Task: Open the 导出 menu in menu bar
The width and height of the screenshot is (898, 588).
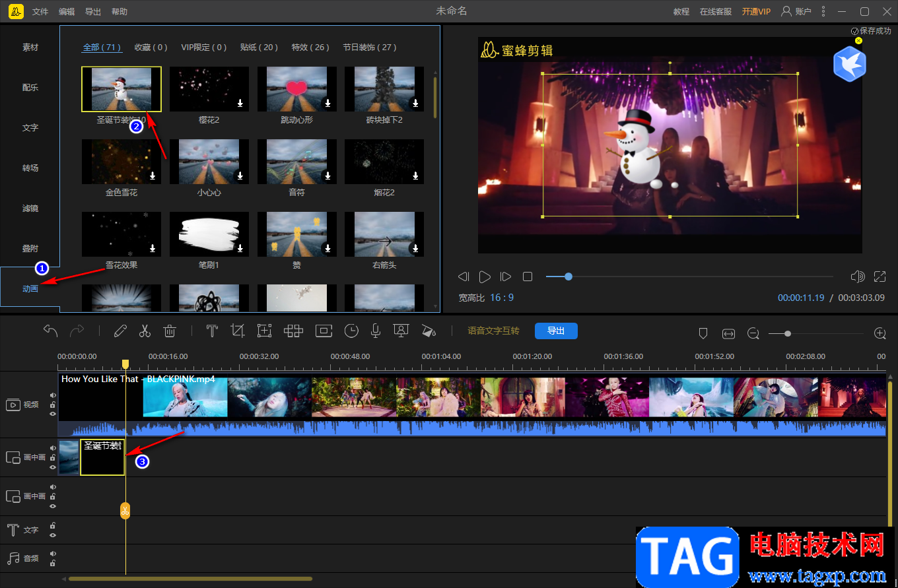Action: 93,12
